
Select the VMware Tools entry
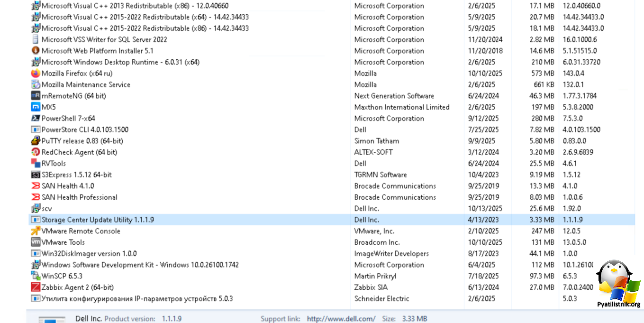[63, 242]
